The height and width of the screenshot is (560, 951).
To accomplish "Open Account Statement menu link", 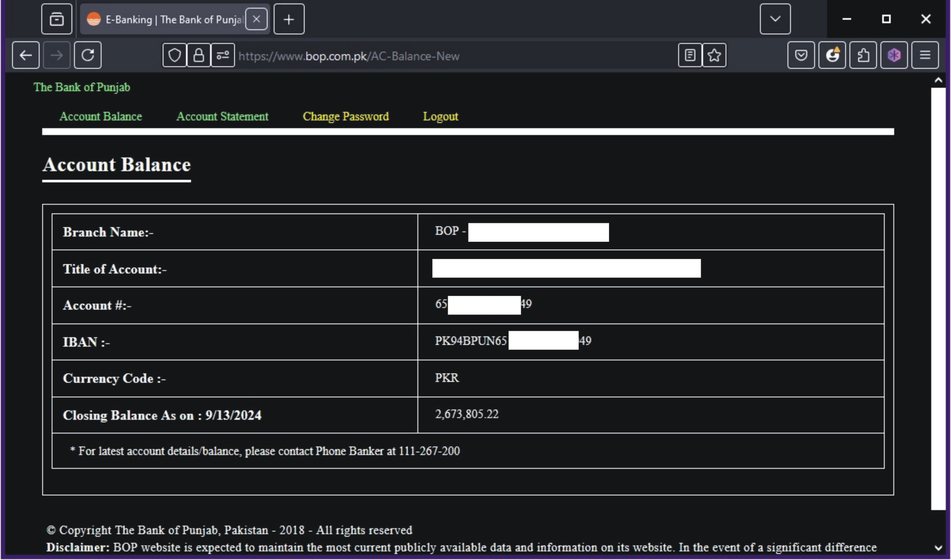I will [222, 117].
